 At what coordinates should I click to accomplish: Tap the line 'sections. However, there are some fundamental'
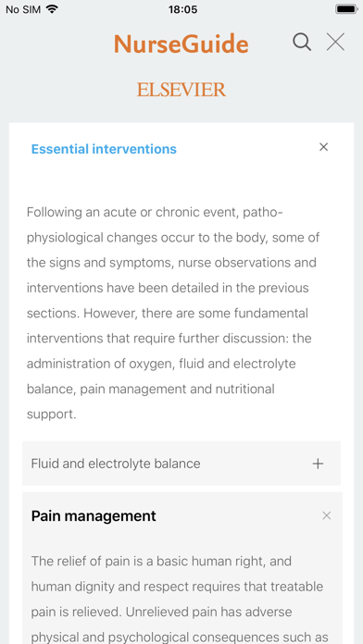168,314
